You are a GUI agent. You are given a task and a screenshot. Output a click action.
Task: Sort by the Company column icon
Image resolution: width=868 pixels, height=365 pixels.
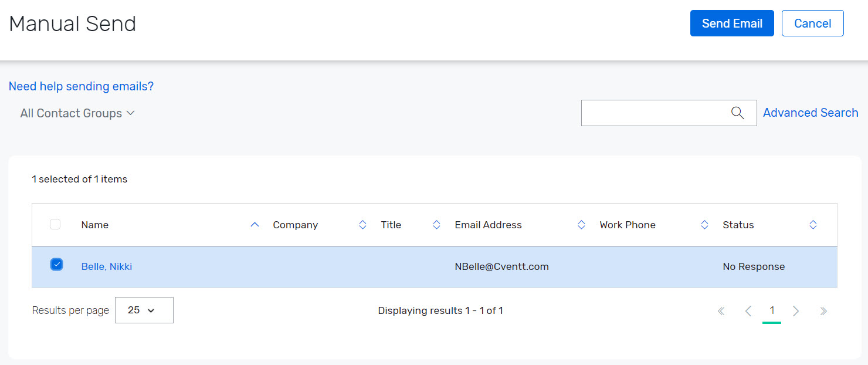(x=362, y=224)
